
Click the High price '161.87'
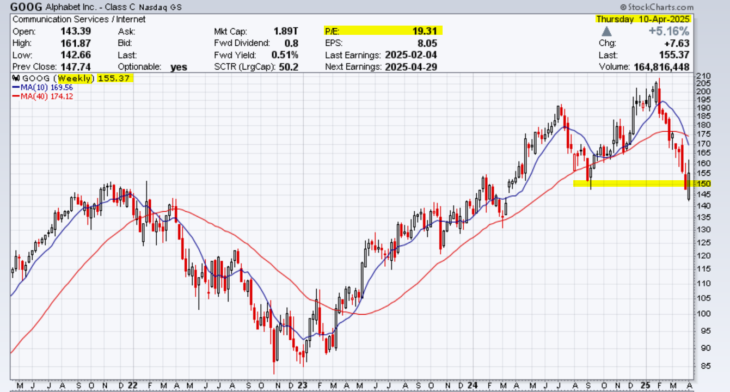(75, 43)
